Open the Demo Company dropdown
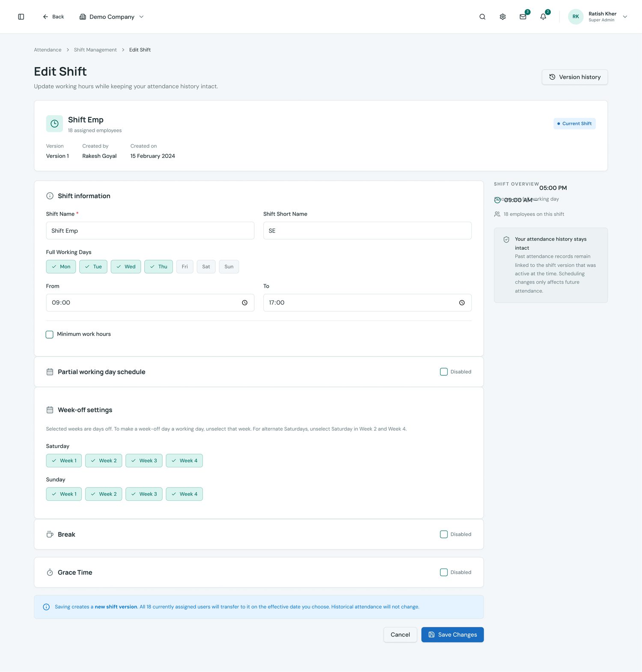This screenshot has height=672, width=642. click(112, 17)
